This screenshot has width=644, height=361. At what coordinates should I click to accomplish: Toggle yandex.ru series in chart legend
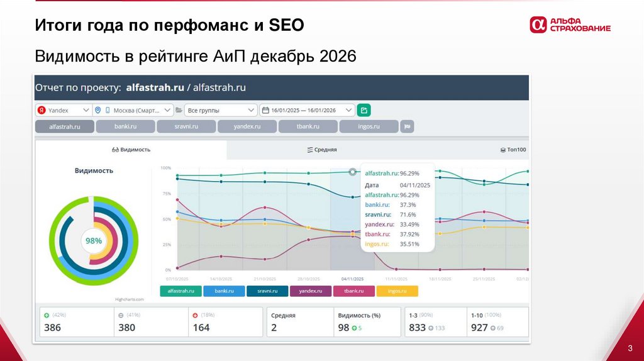tap(311, 291)
